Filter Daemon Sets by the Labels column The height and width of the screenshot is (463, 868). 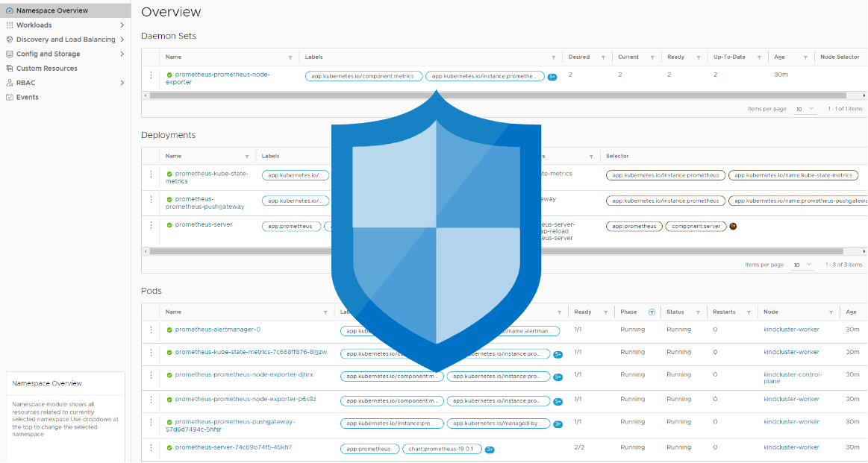(x=554, y=57)
